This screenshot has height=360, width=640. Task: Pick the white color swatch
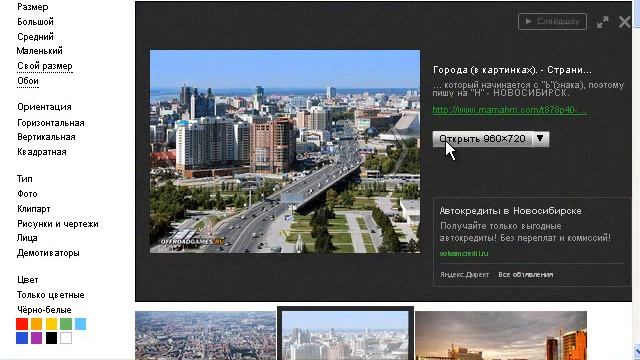[66, 338]
